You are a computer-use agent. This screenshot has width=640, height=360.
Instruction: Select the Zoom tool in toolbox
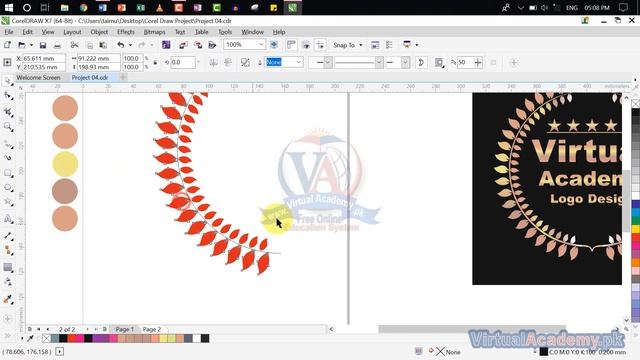point(7,127)
